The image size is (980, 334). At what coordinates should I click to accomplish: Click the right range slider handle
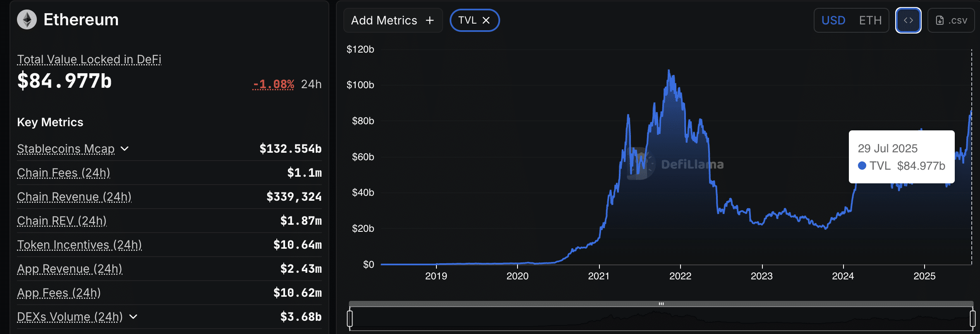point(972,318)
